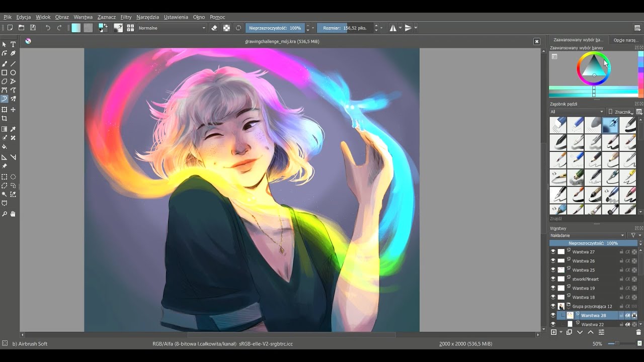Delete the selected layer with trash icon

click(x=639, y=332)
